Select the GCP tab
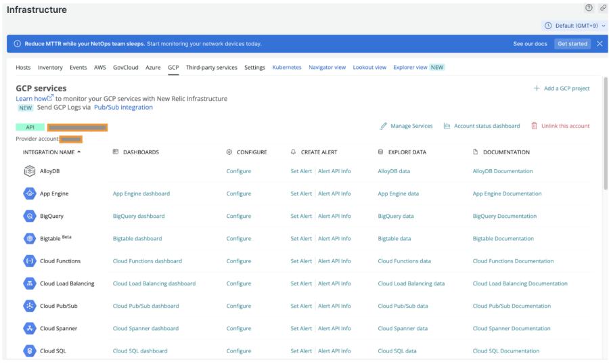This screenshot has height=364, width=609. click(x=173, y=67)
